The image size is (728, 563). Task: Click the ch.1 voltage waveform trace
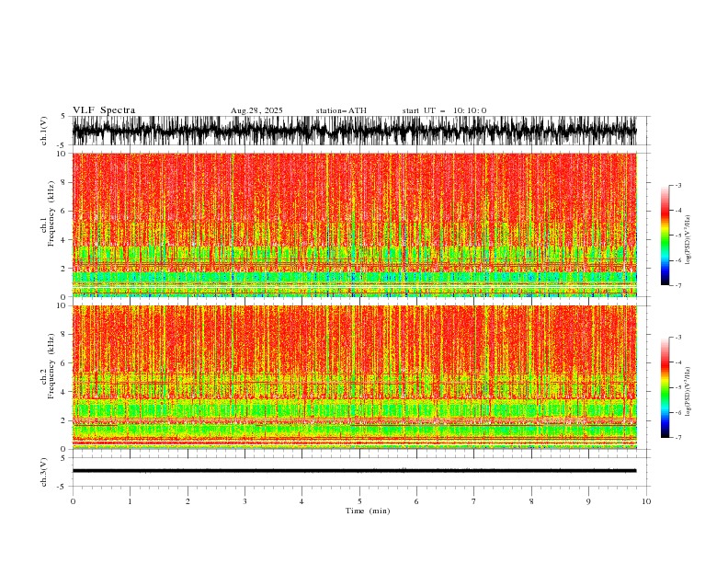[x=354, y=131]
